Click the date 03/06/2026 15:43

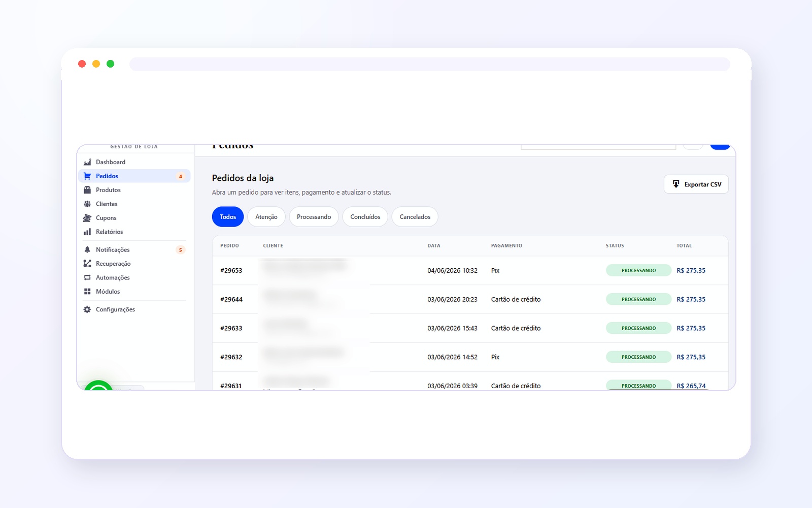452,329
